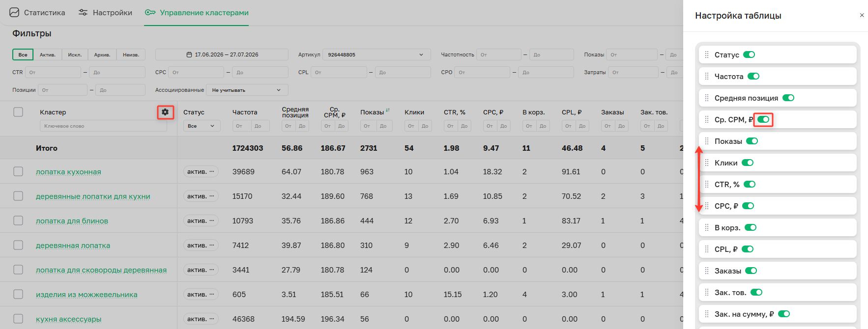Select the Искл. status filter

[75, 55]
